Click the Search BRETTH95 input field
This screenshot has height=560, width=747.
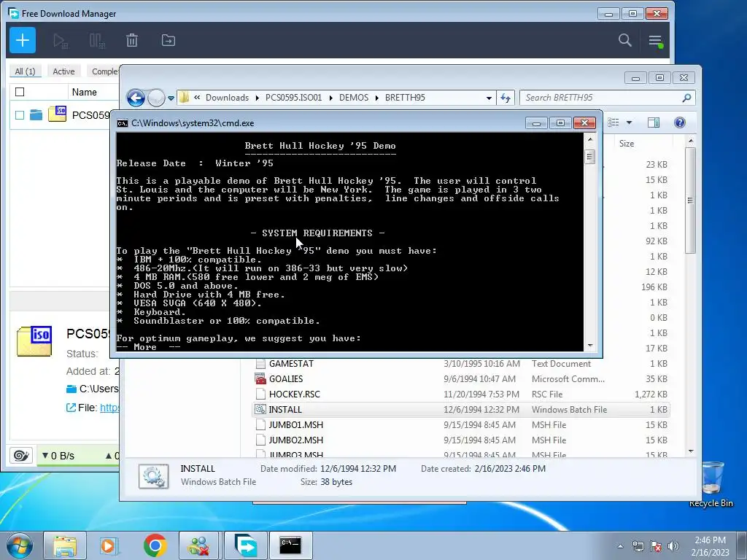click(x=601, y=98)
